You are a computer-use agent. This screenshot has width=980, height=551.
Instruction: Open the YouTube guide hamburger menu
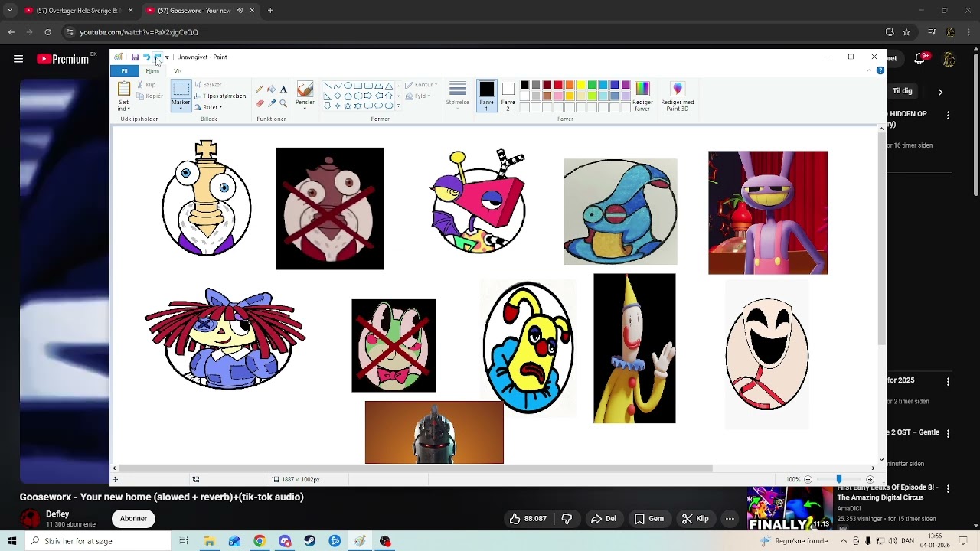click(x=18, y=59)
